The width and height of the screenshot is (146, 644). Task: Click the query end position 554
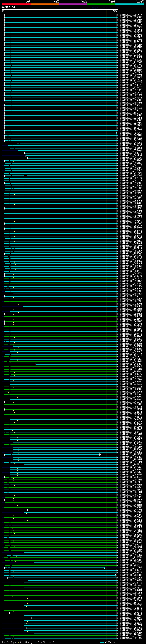click(115, 11)
